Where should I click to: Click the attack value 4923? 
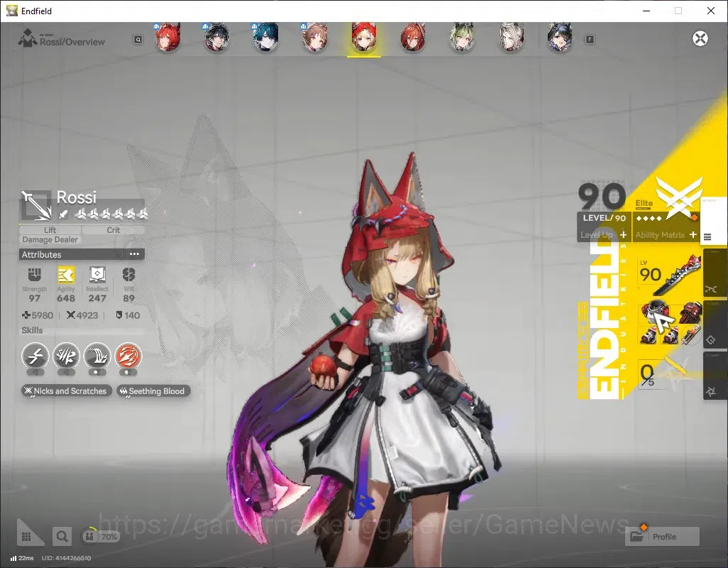[87, 315]
